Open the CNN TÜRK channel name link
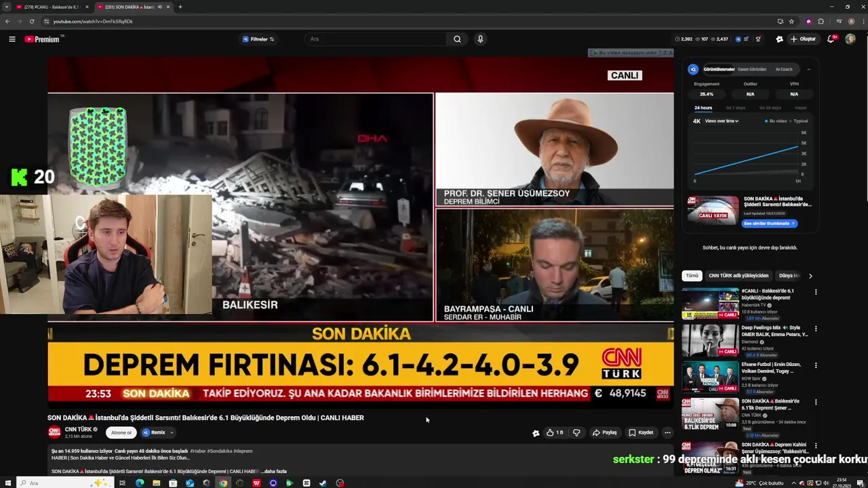Image resolution: width=868 pixels, height=488 pixels. (78, 429)
